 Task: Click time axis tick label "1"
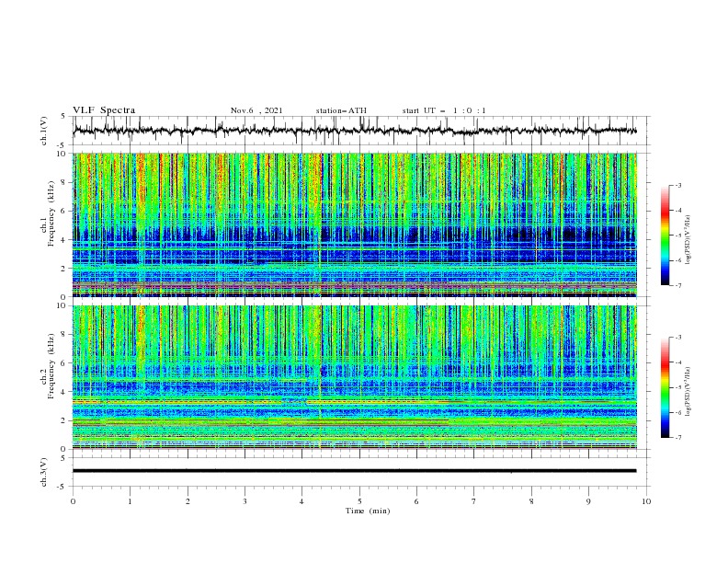[x=130, y=501]
